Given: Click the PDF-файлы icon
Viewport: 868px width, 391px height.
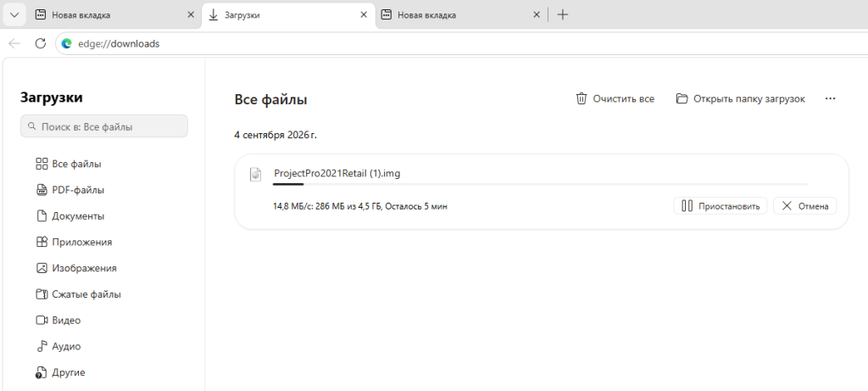Looking at the screenshot, I should [42, 190].
